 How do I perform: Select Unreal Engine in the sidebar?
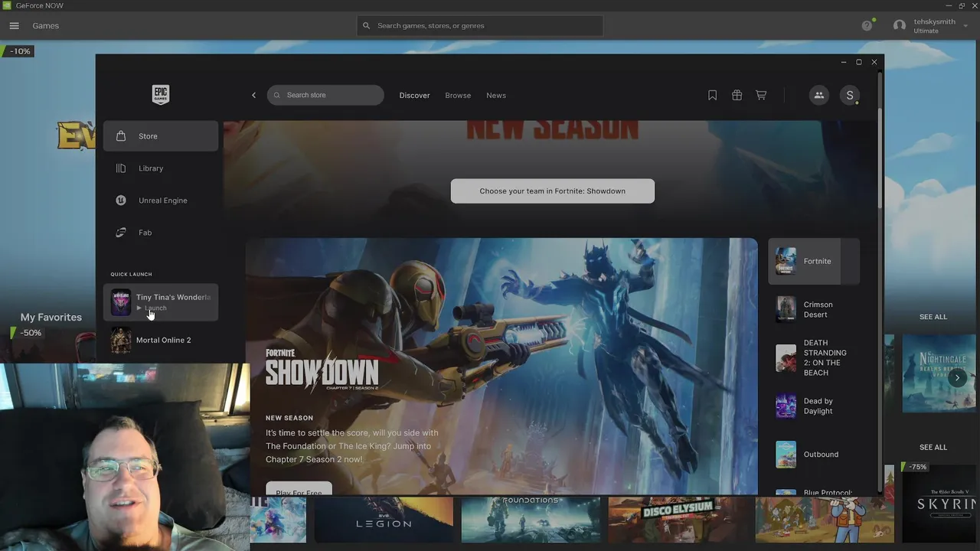[x=161, y=201]
